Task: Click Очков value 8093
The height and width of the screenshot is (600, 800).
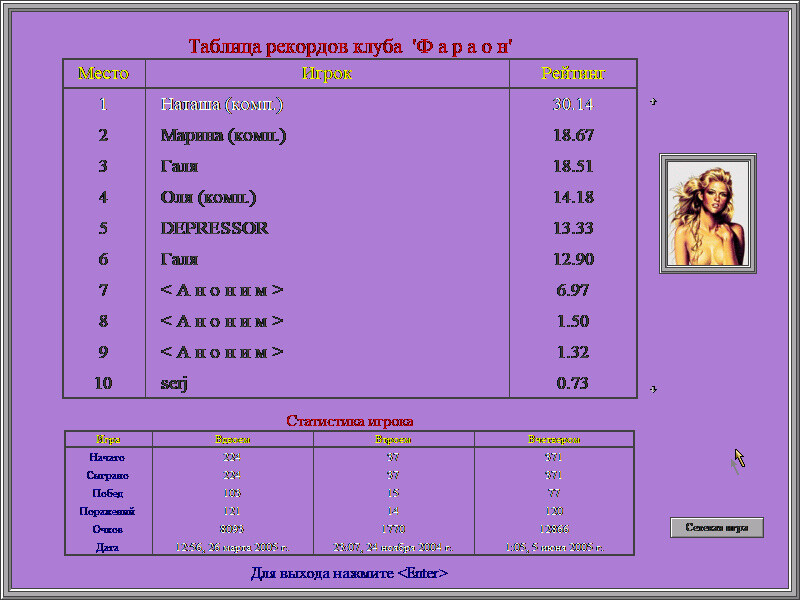Action: tap(232, 530)
